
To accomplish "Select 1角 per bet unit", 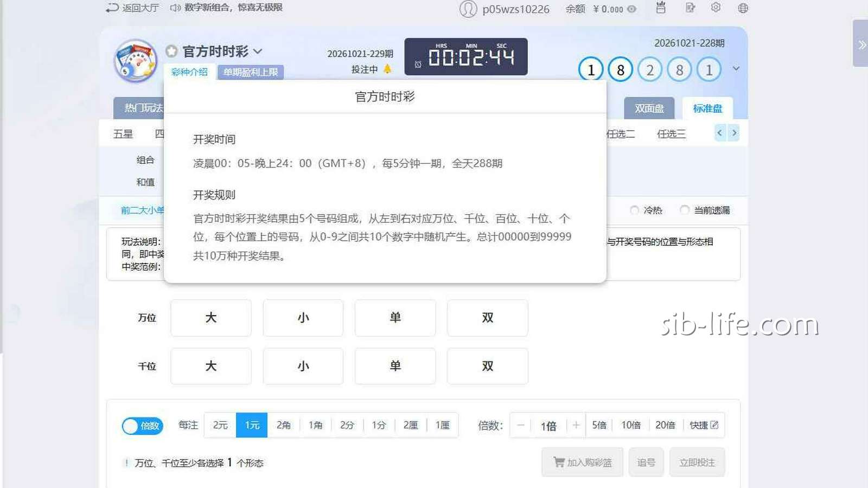I will (316, 425).
